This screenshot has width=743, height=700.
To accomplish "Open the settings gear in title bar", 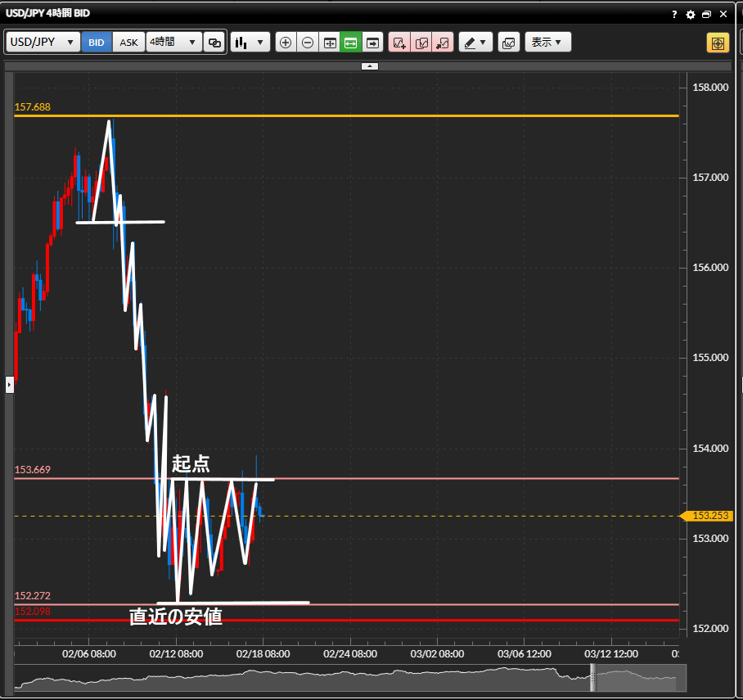I will [x=691, y=15].
